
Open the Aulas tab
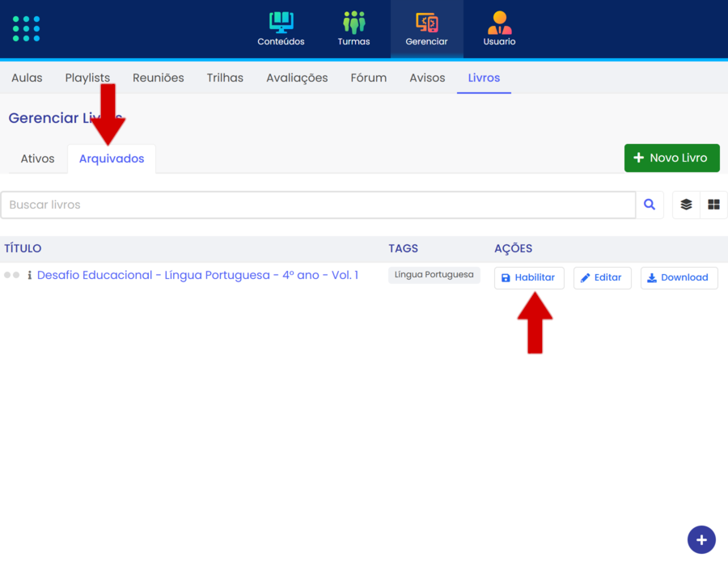coord(27,78)
